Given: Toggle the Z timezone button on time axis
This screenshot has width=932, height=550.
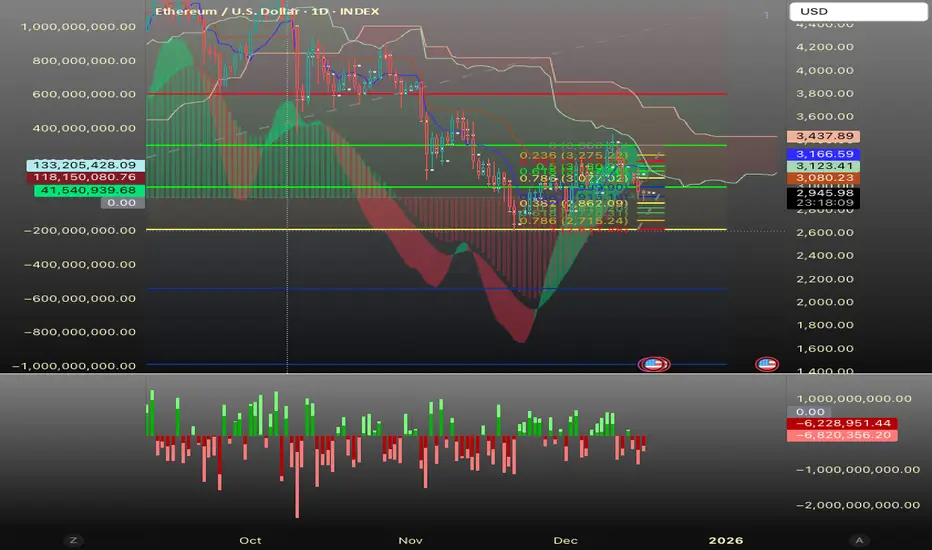Looking at the screenshot, I should pos(73,540).
